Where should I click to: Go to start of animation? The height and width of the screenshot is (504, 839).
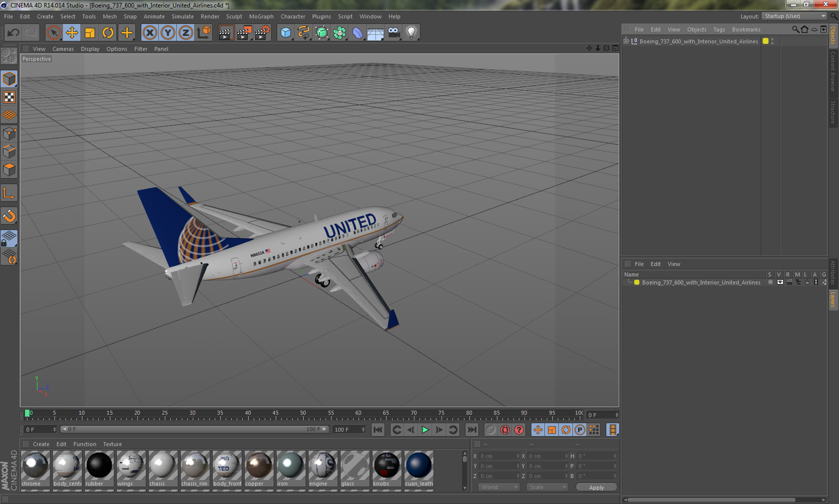(x=378, y=430)
